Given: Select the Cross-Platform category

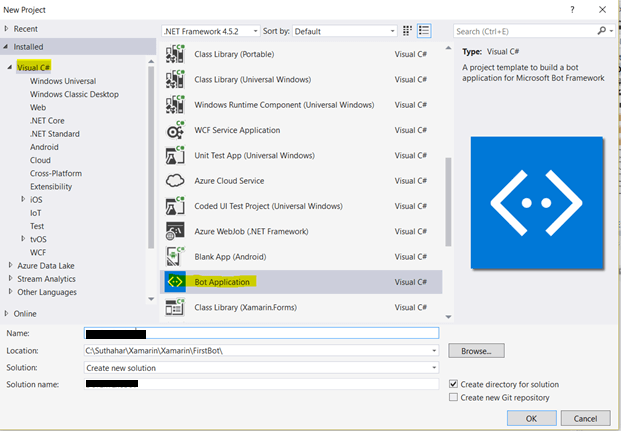Looking at the screenshot, I should (56, 173).
